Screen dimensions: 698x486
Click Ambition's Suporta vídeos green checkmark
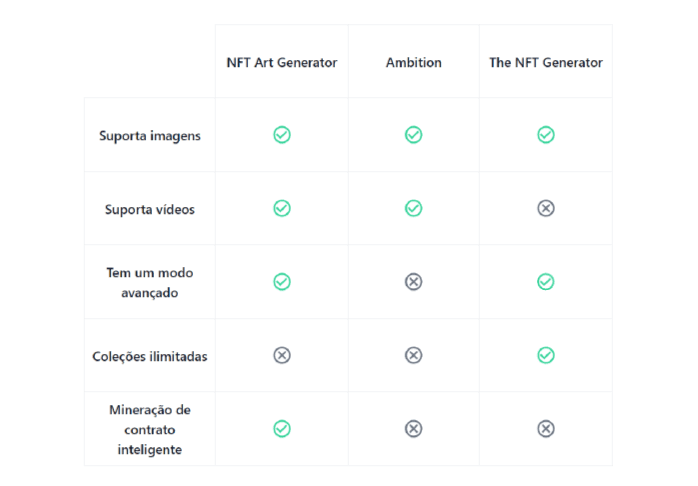(413, 208)
